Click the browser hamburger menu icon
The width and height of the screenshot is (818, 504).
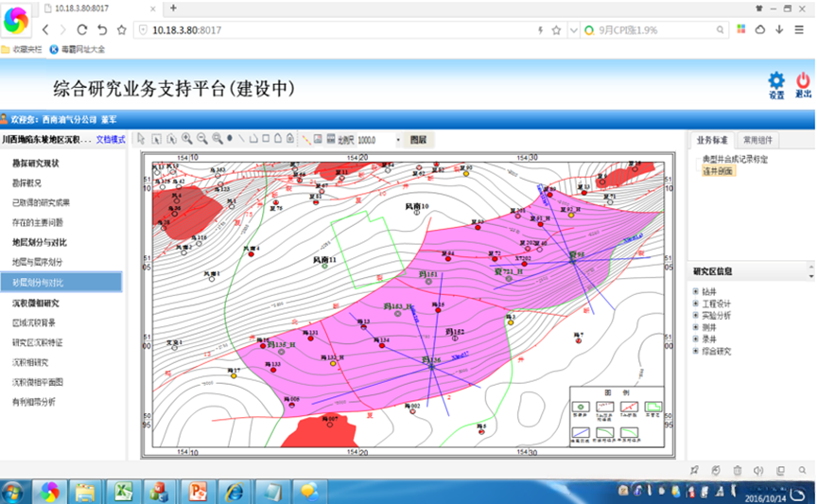click(799, 29)
